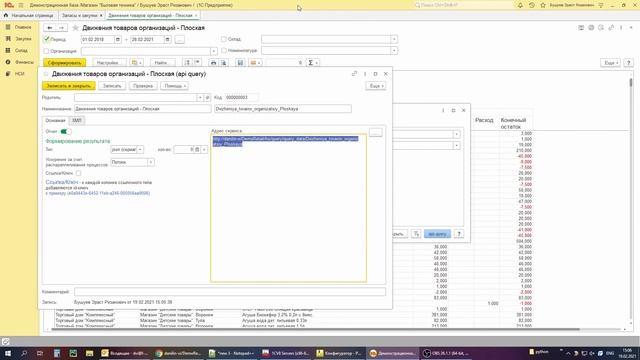Open the Главное section in sidebar
This screenshot has height=360, width=640.
click(x=19, y=27)
